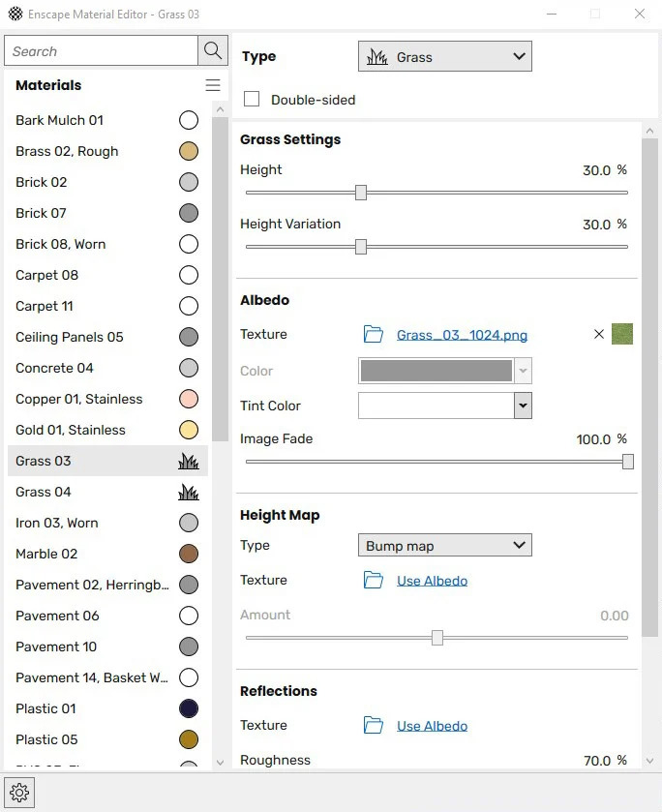Remove the Grass_03_1024.png texture via the X
The width and height of the screenshot is (662, 812).
[598, 334]
